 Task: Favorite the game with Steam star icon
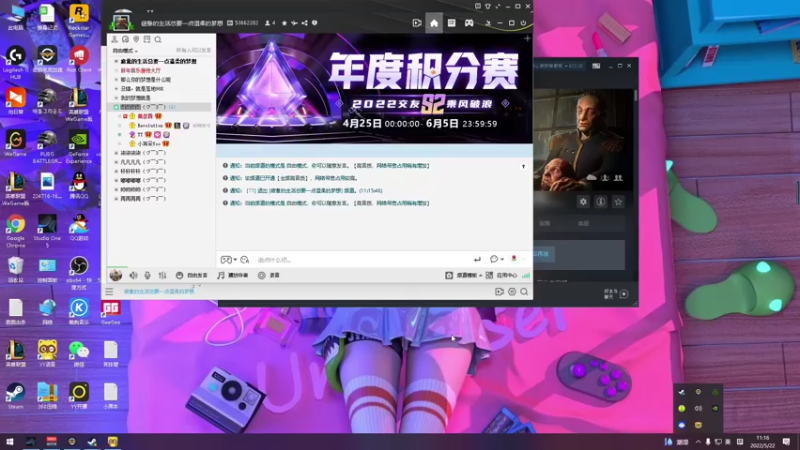[618, 202]
